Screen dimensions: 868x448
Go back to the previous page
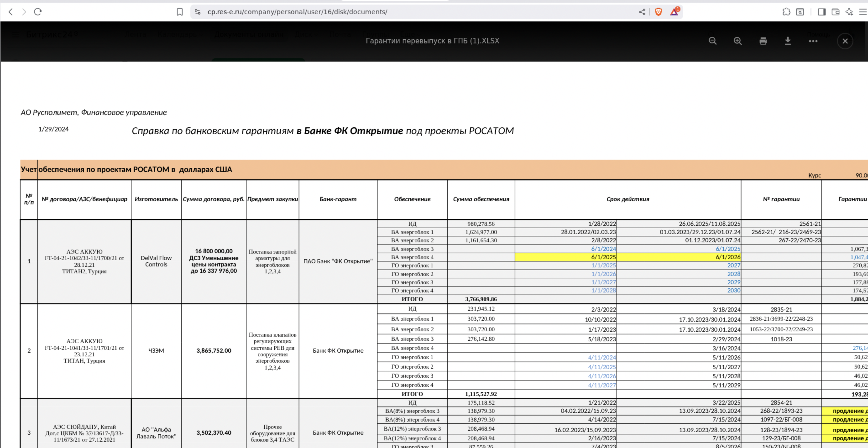click(x=11, y=12)
